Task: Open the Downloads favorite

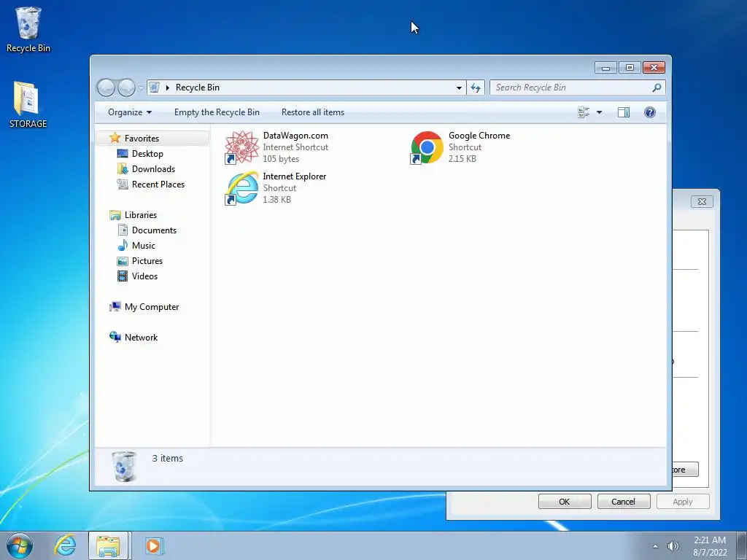Action: (x=153, y=169)
